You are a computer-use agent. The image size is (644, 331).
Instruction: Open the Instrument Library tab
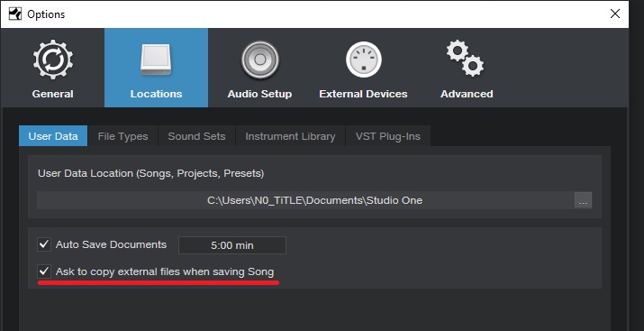point(290,136)
